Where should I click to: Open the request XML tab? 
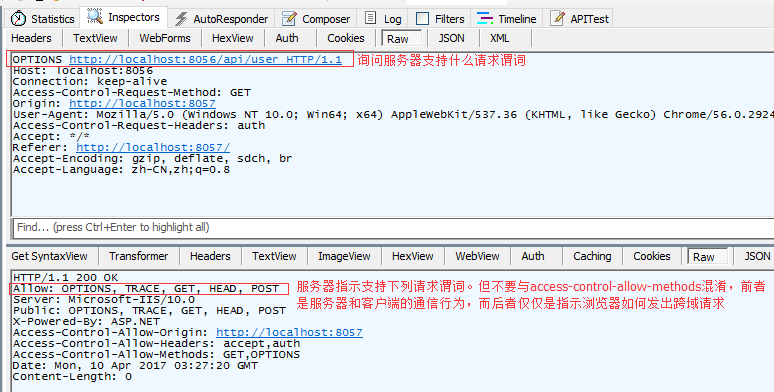tap(500, 38)
